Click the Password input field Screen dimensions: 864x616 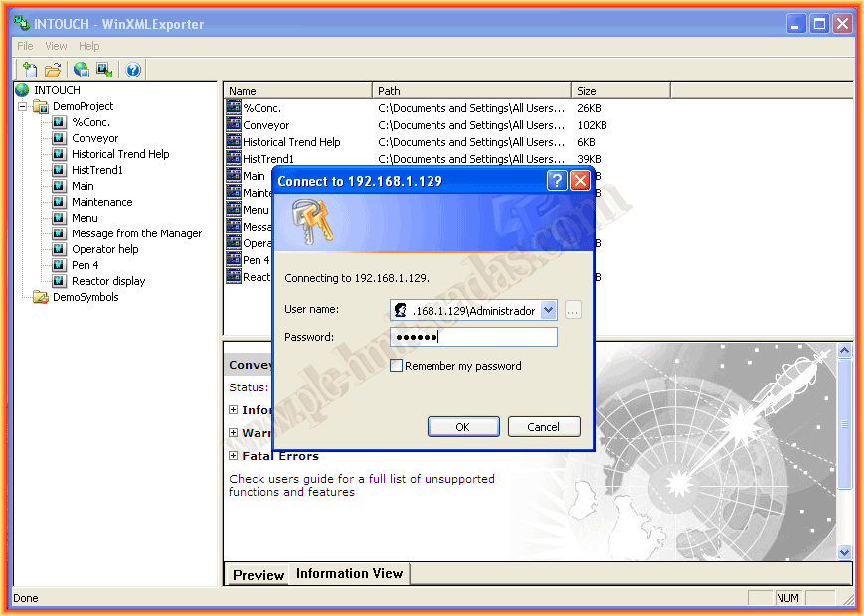pos(473,338)
